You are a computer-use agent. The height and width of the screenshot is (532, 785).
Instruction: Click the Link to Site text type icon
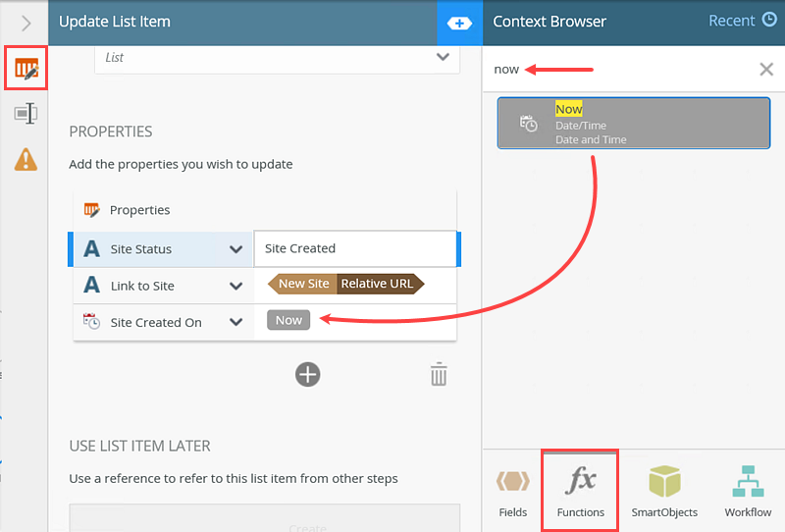91,286
